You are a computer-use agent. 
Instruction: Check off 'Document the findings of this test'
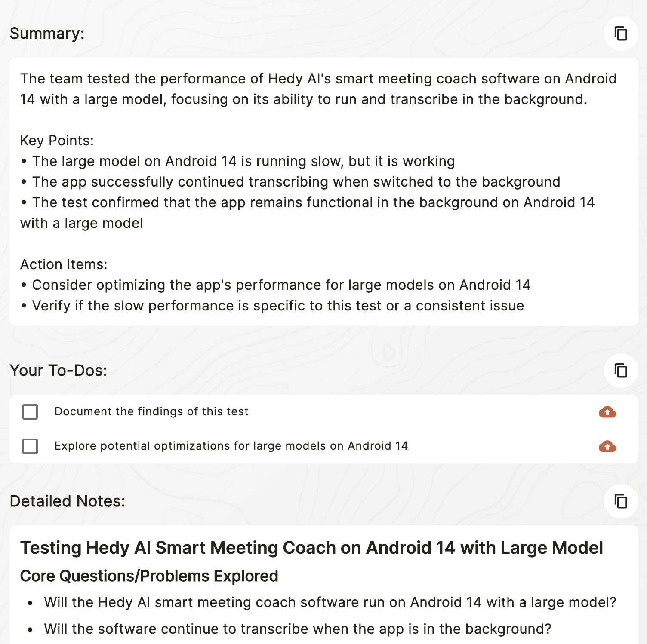(30, 412)
